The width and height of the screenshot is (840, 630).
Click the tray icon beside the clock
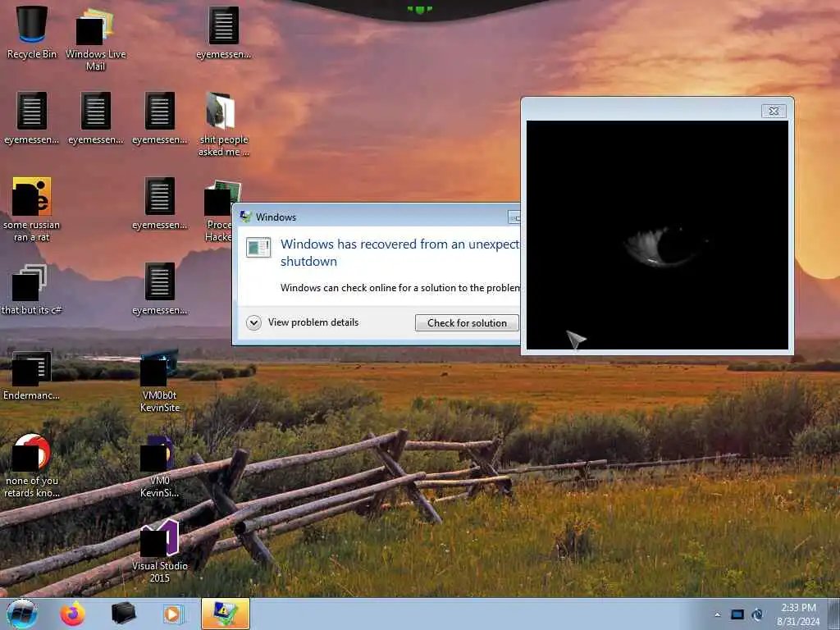point(757,614)
